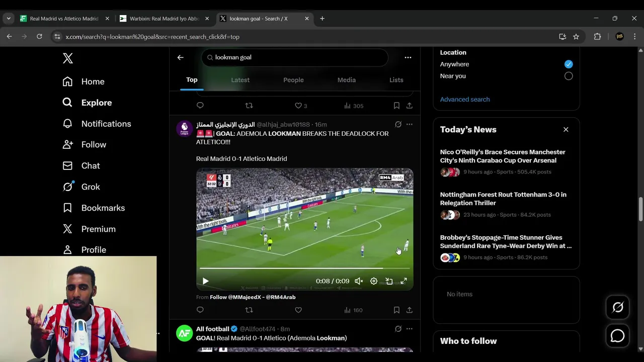Click the lookman goal search field
644x362 pixels.
295,57
